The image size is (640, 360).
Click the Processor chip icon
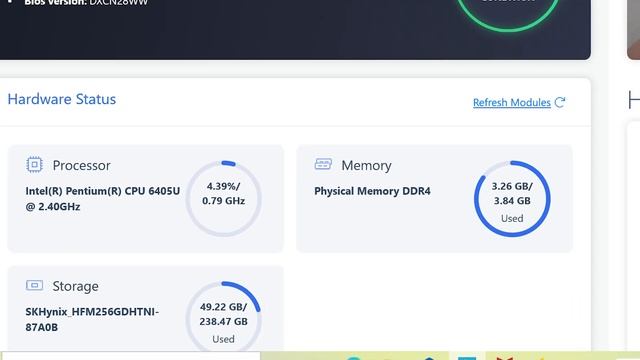[x=34, y=164]
